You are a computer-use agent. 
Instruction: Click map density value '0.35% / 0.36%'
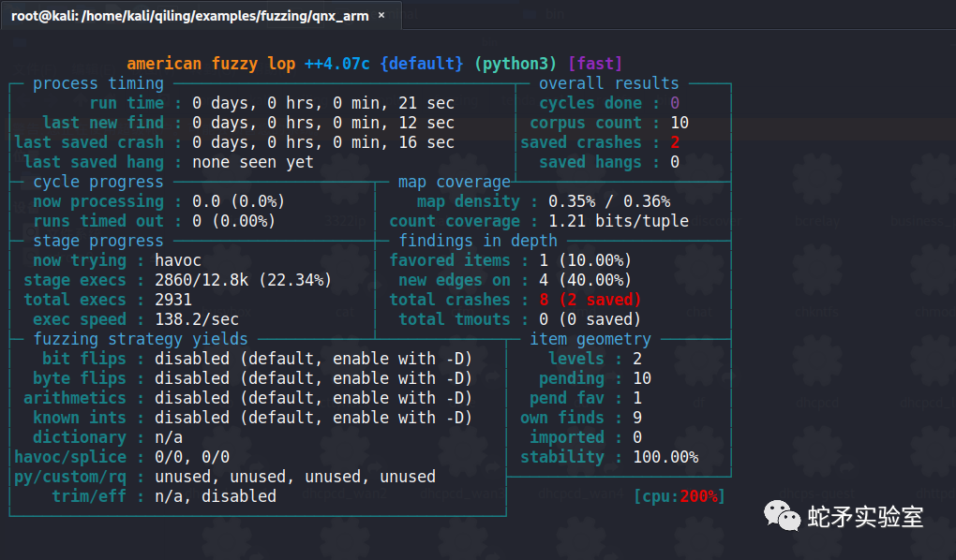pyautogui.click(x=609, y=201)
